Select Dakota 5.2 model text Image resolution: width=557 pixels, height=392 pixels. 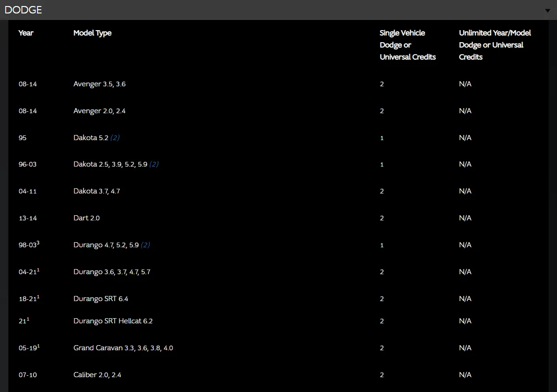coord(91,138)
